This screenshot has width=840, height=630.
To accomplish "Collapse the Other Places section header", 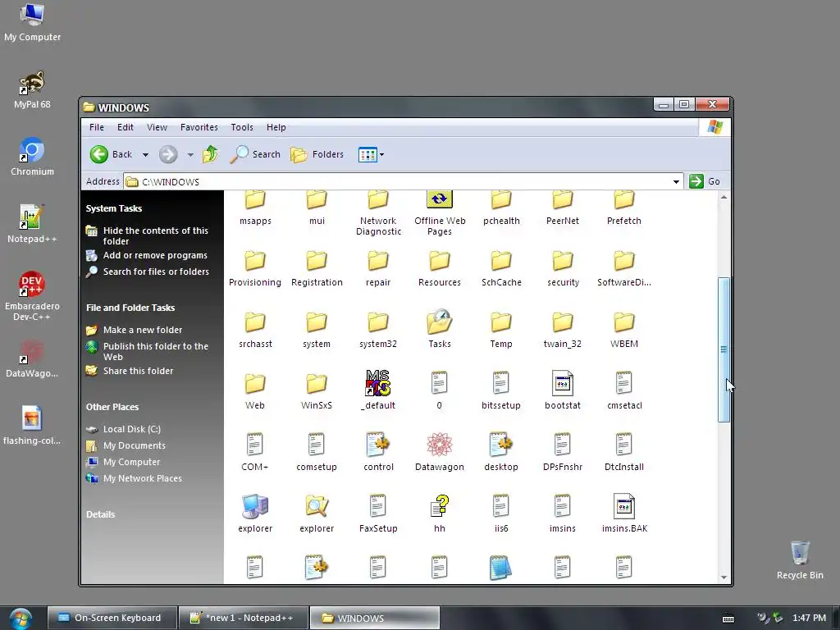I will (112, 407).
